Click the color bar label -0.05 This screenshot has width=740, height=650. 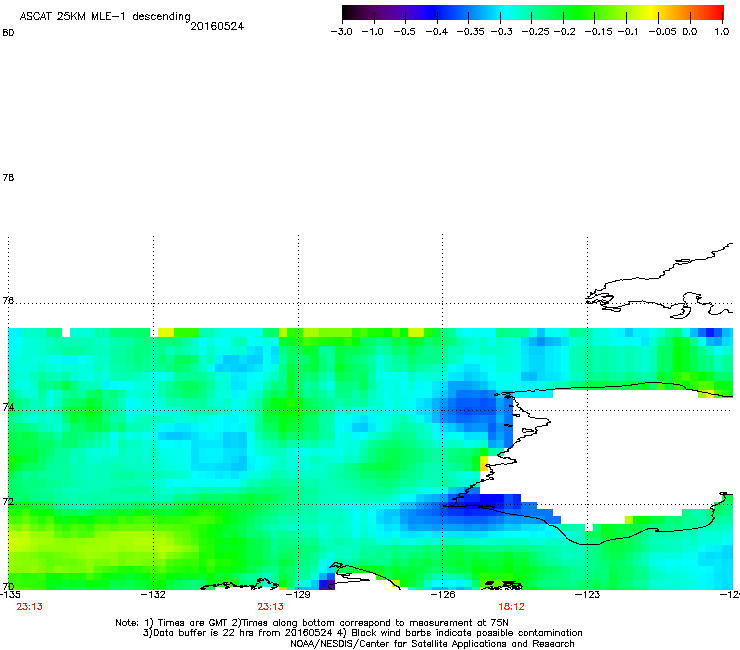(662, 32)
